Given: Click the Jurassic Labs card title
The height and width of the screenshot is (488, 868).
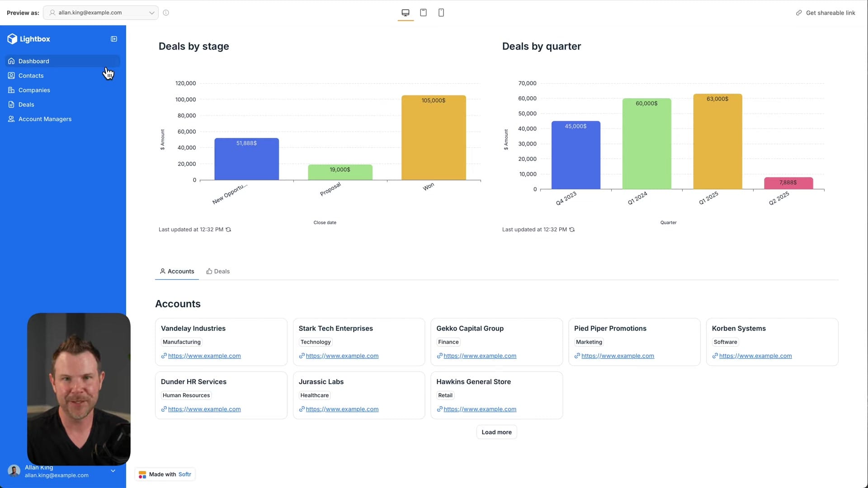Looking at the screenshot, I should tap(321, 382).
